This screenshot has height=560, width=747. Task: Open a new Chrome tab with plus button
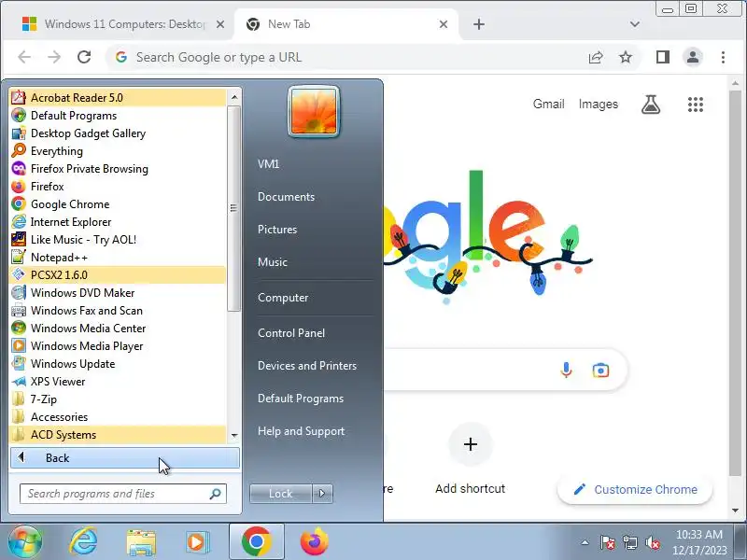tap(479, 24)
